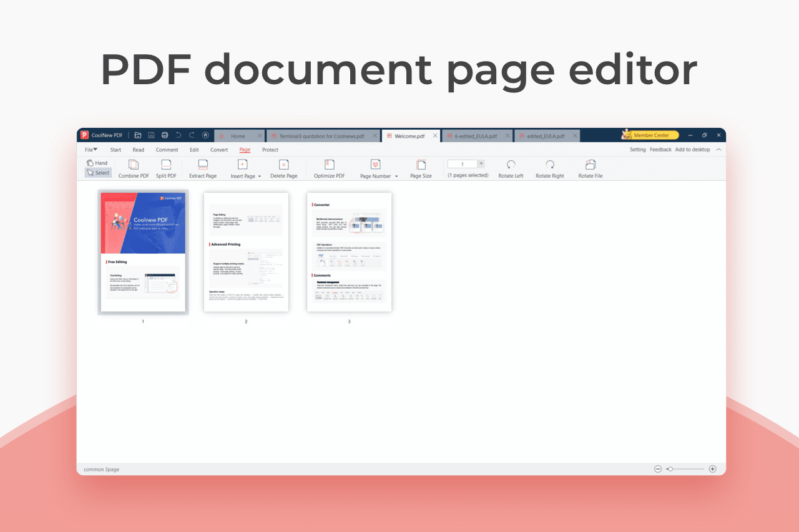This screenshot has width=799, height=532.
Task: Enable the Hand tool
Action: click(x=97, y=162)
